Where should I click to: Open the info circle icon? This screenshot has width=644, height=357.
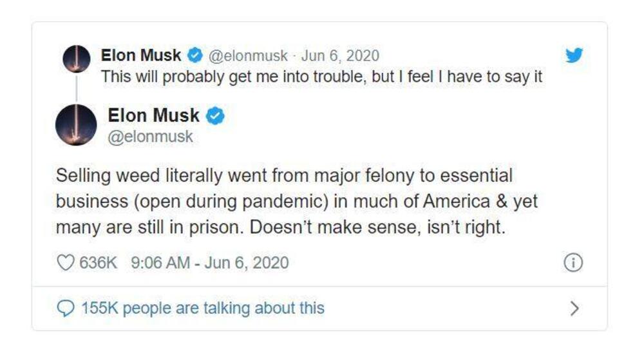573,263
